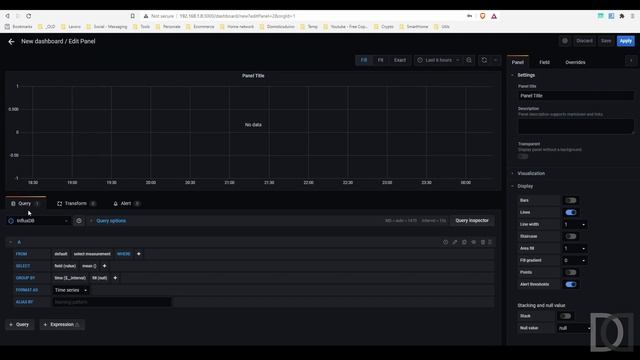Collapse the query A row
Screen dimensions: 640x360
(x=11, y=242)
